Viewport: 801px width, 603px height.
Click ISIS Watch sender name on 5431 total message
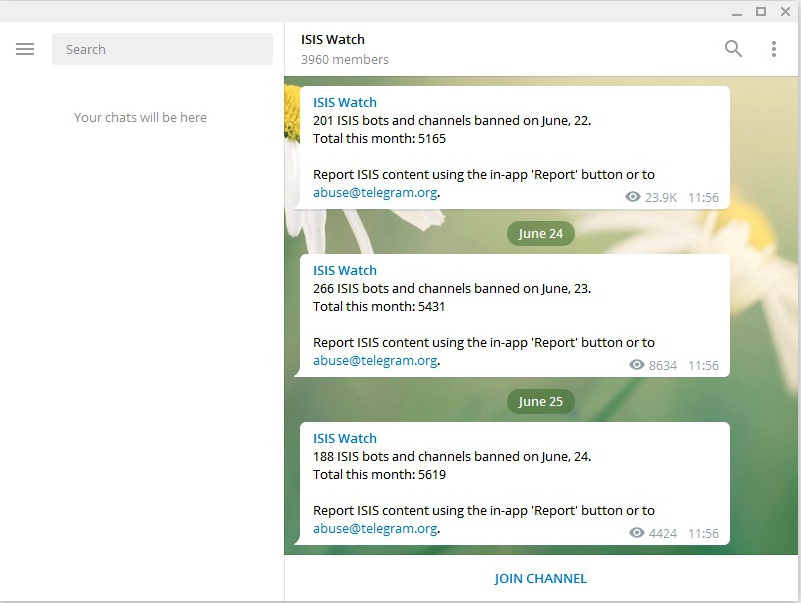(345, 270)
